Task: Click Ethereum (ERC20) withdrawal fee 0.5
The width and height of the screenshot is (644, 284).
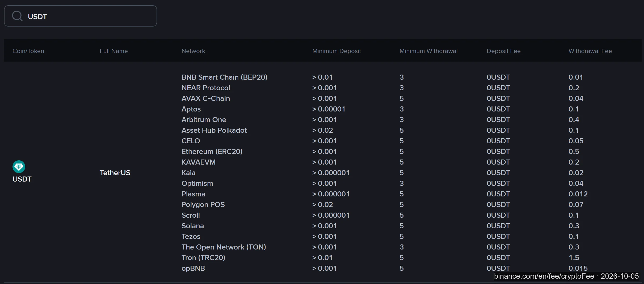Action: click(574, 152)
